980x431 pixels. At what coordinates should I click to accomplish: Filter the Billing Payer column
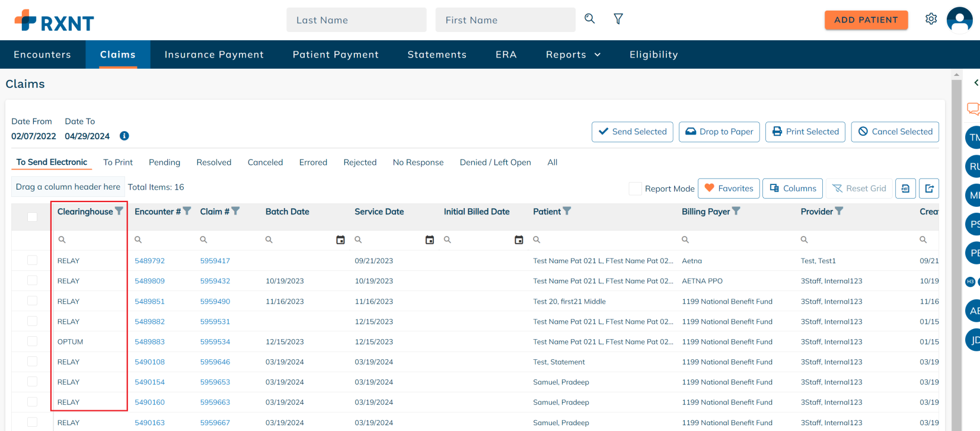pyautogui.click(x=736, y=211)
